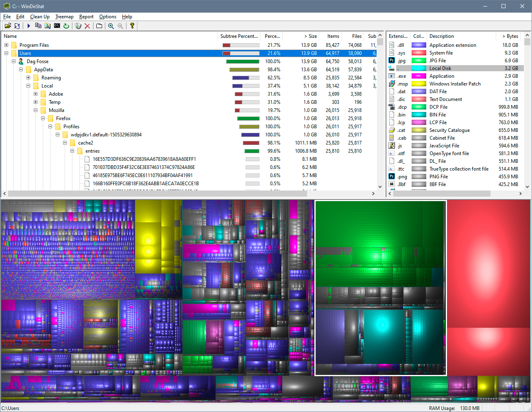Screen dimensions: 532x412
Task: Click the Copy Path toolbar icon
Action: 37,26
